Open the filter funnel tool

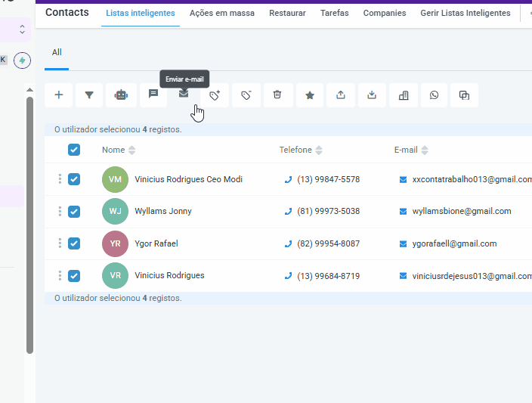90,95
